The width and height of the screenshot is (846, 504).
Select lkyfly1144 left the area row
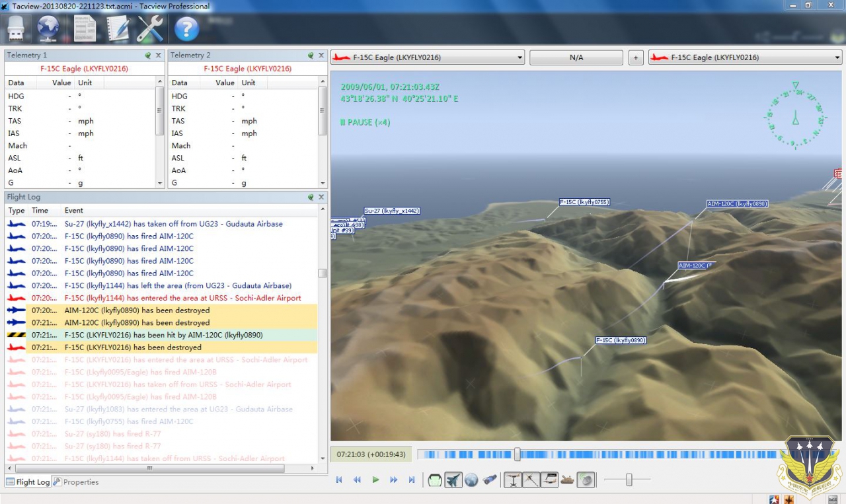(161, 285)
